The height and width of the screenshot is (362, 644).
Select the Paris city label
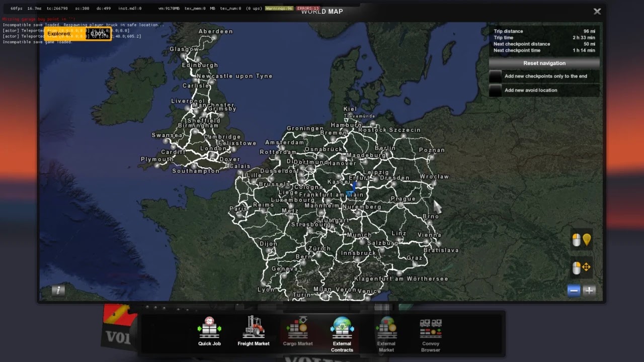coord(238,209)
